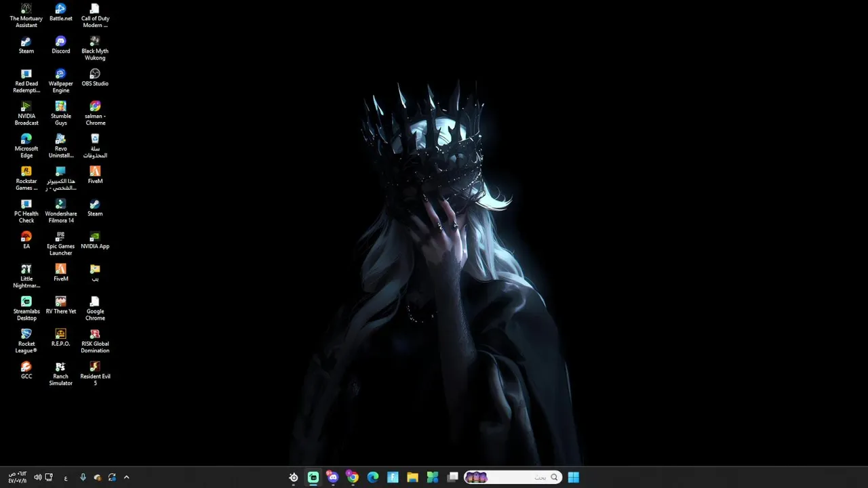Select the Little Nightmares shortcut
This screenshot has height=488, width=868.
pyautogui.click(x=26, y=276)
